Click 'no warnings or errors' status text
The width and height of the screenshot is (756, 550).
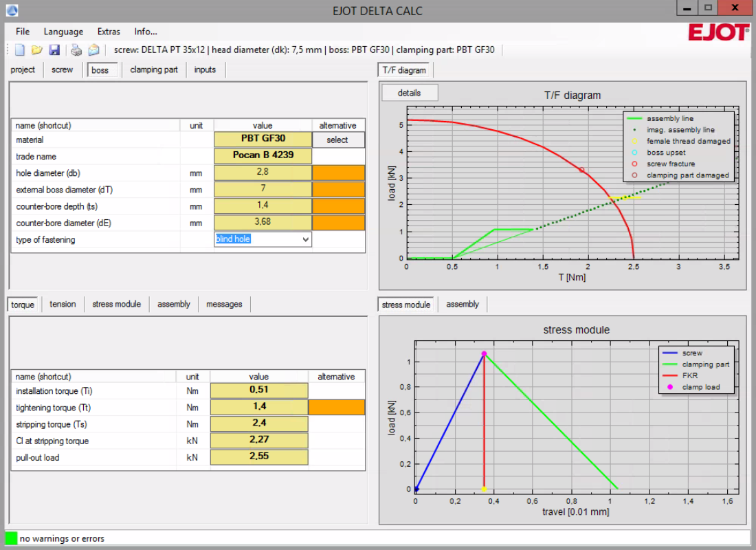tap(62, 538)
